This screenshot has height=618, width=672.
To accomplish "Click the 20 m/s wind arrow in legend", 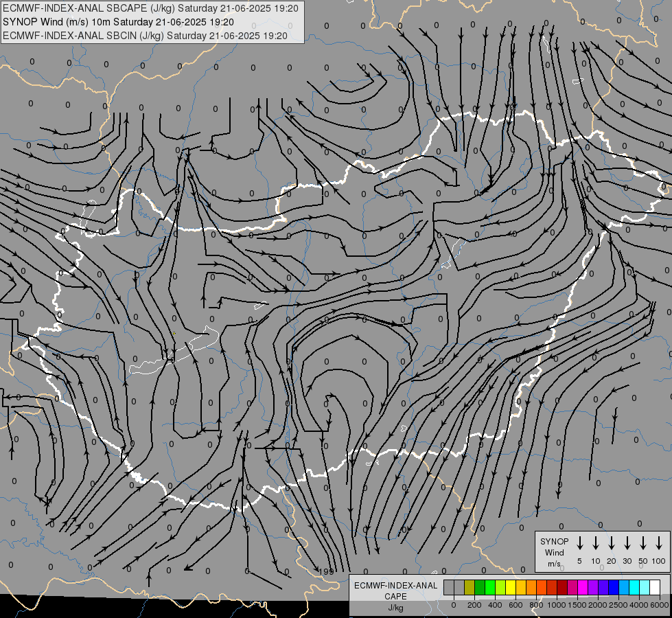I will click(x=612, y=543).
